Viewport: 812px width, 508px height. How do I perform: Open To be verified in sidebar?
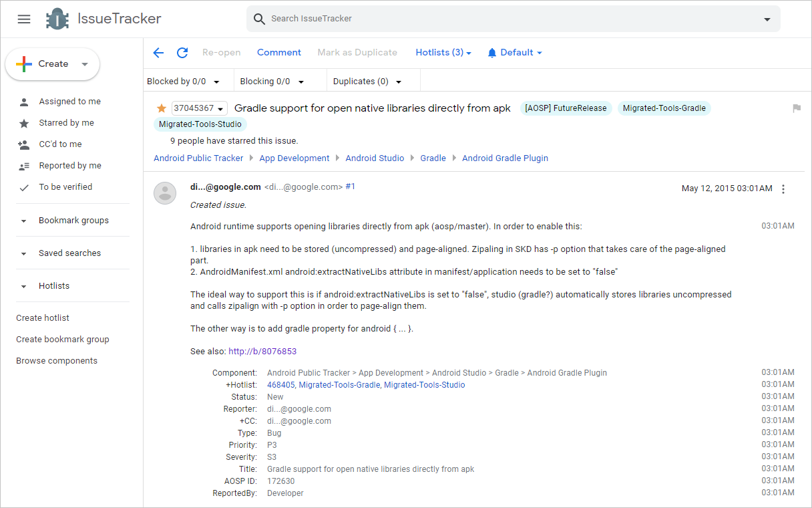(65, 187)
